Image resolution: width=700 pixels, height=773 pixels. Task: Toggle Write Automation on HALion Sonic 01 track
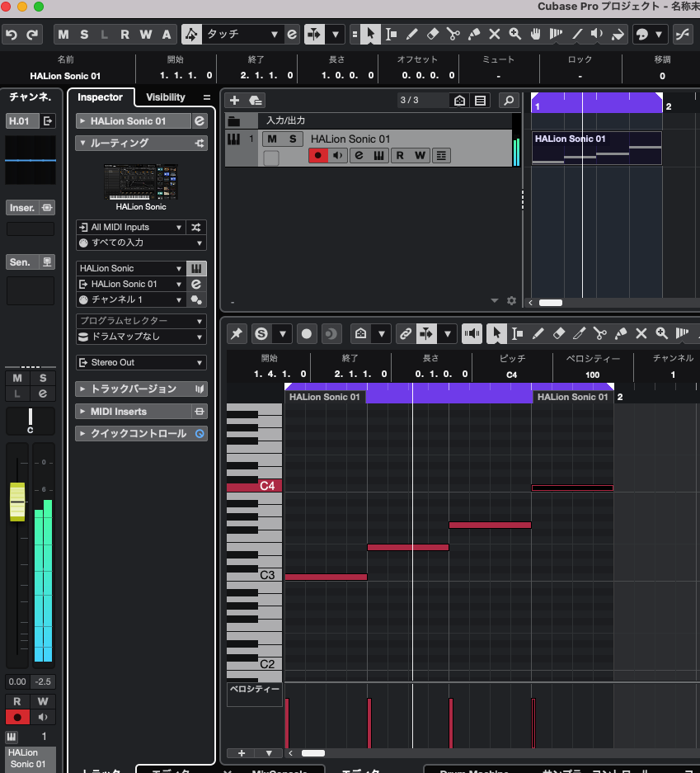pyautogui.click(x=420, y=156)
